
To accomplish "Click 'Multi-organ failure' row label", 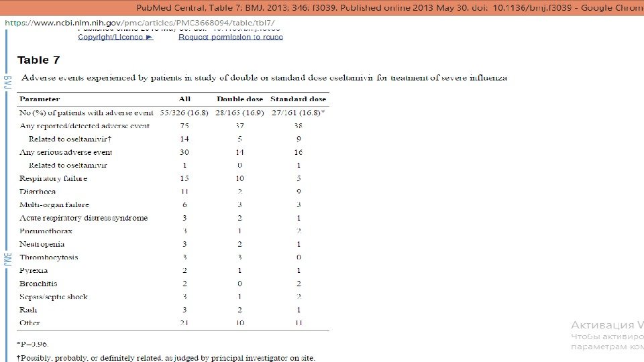I will pyautogui.click(x=54, y=205).
